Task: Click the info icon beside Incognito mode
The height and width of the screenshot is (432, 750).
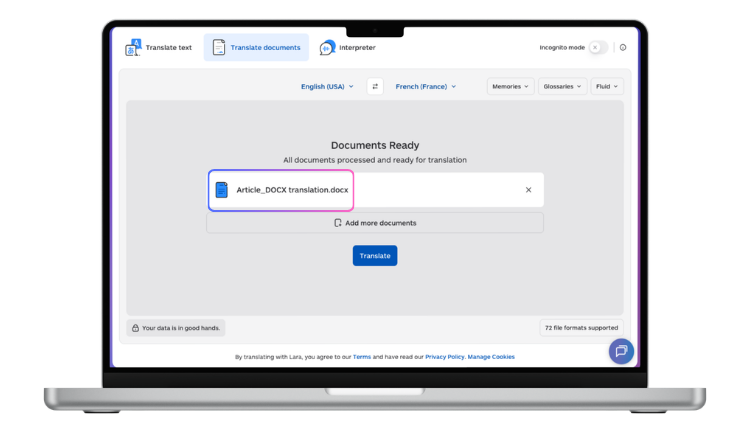Action: point(623,47)
